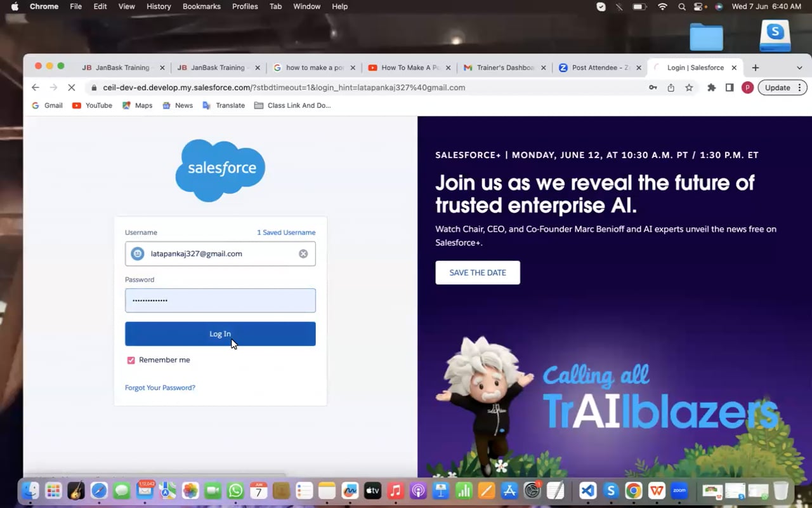Click the SAVE THE DATE button
This screenshot has width=812, height=508.
click(478, 272)
